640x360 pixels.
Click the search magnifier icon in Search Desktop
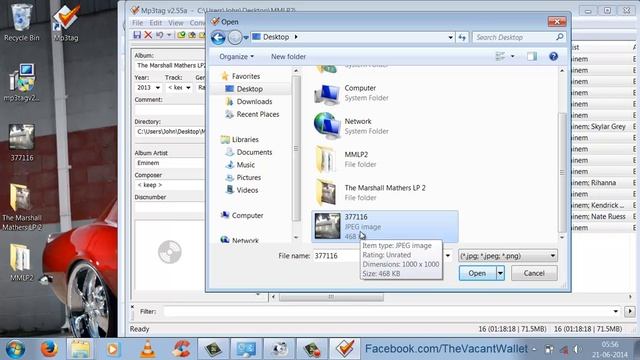click(560, 37)
